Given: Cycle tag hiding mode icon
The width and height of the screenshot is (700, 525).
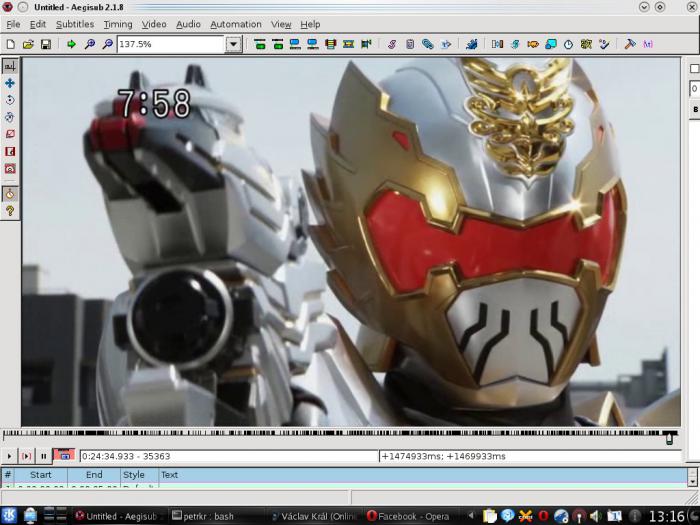Looking at the screenshot, I should [648, 44].
